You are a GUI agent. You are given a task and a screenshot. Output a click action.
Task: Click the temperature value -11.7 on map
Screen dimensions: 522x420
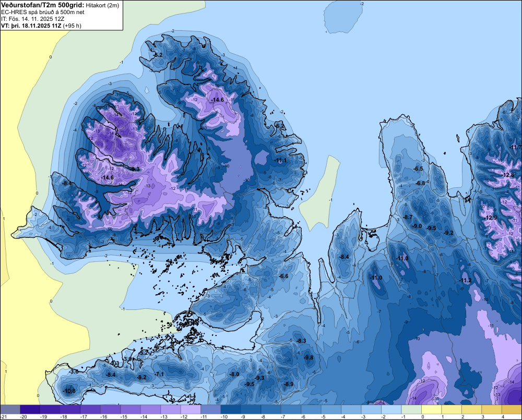pyautogui.click(x=516, y=147)
